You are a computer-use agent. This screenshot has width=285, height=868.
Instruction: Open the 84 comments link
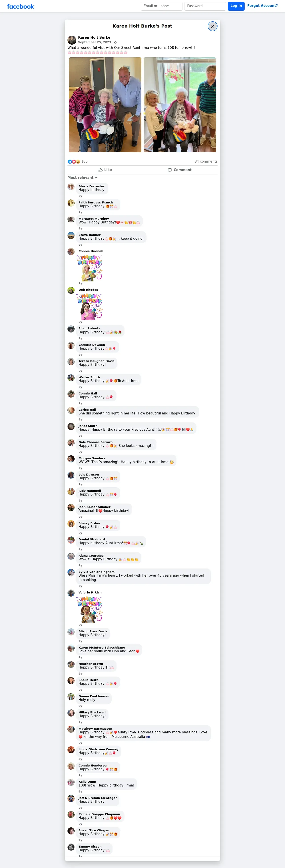pos(206,161)
